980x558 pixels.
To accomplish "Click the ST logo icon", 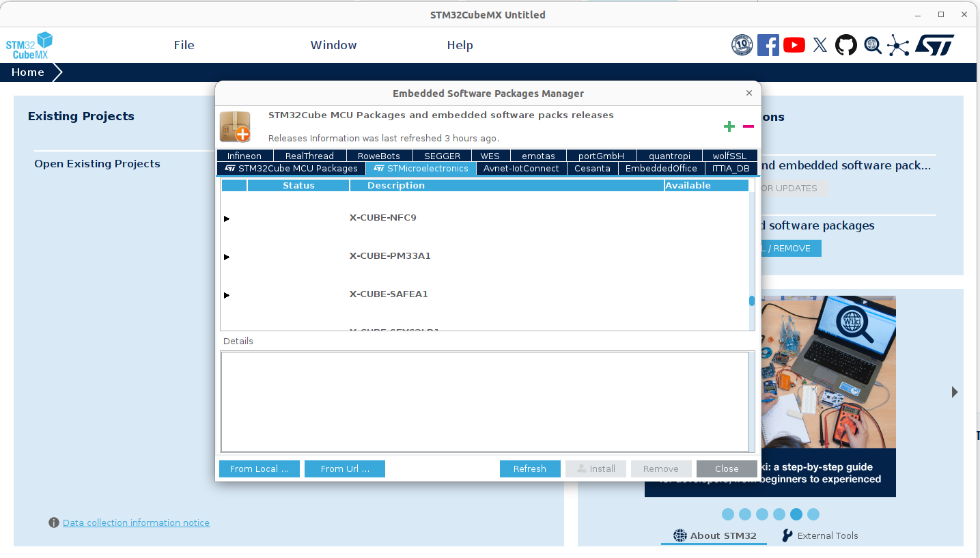I will point(934,44).
